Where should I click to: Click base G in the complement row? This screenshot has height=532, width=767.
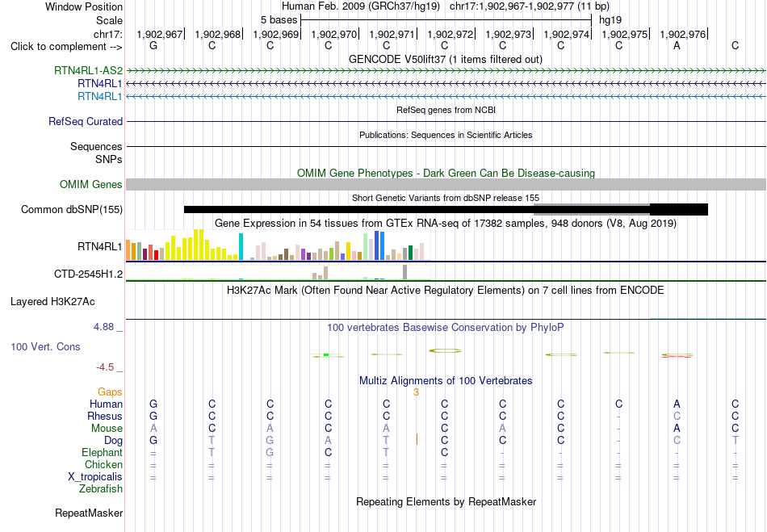153,46
